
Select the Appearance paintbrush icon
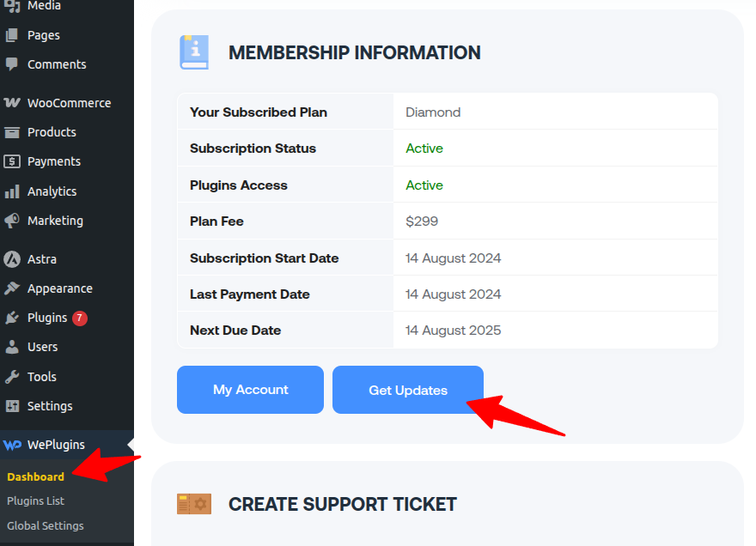click(x=13, y=288)
